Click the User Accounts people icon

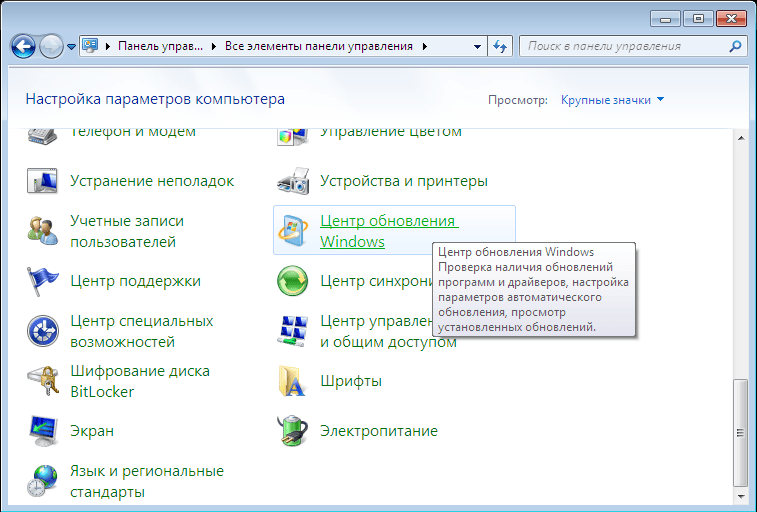pyautogui.click(x=42, y=231)
